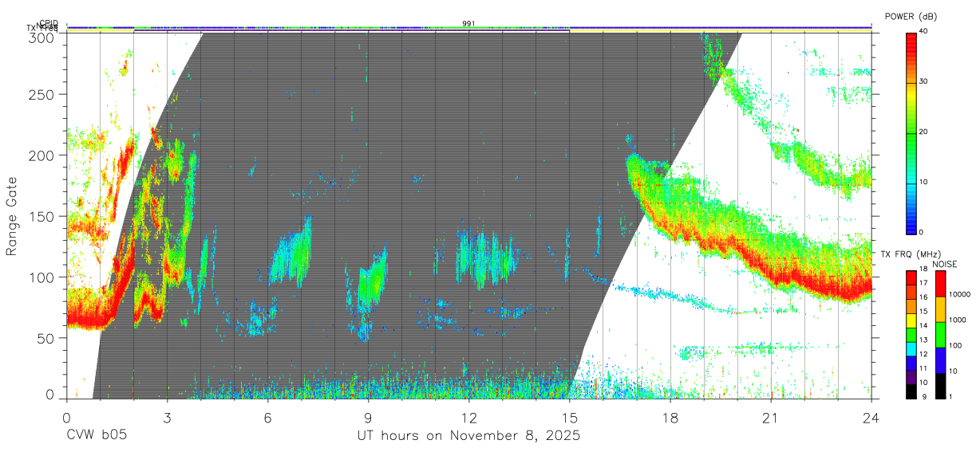Click the green 13–14 MHz TX FRQ swatch
The image size is (980, 452).
pos(911,334)
